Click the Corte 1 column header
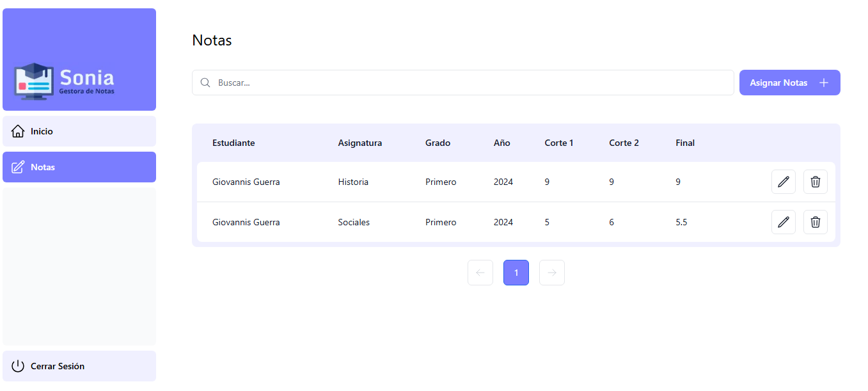The image size is (868, 391). [x=559, y=143]
